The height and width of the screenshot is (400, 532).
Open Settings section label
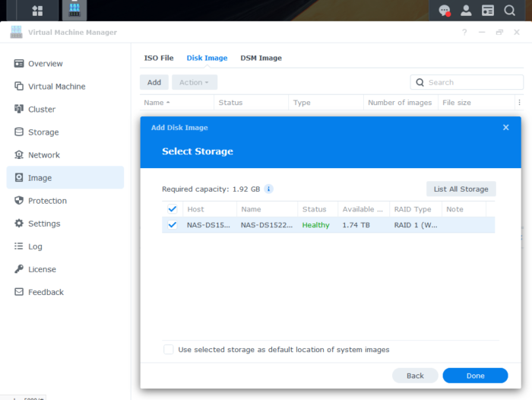click(44, 224)
